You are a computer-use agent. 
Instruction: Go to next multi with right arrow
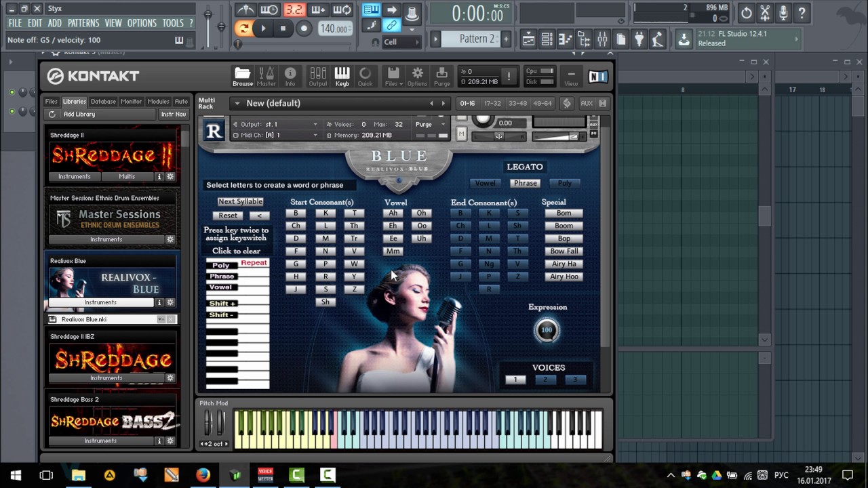(x=443, y=103)
